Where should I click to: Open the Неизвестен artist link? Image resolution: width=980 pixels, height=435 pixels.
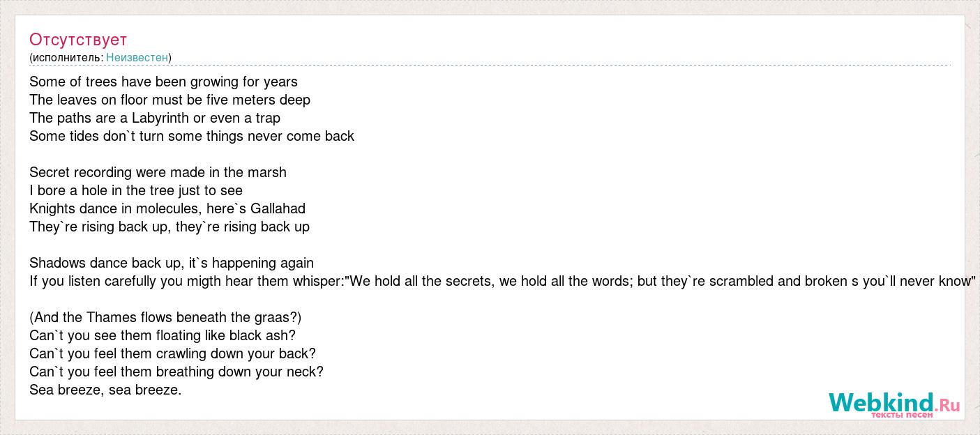click(x=137, y=57)
